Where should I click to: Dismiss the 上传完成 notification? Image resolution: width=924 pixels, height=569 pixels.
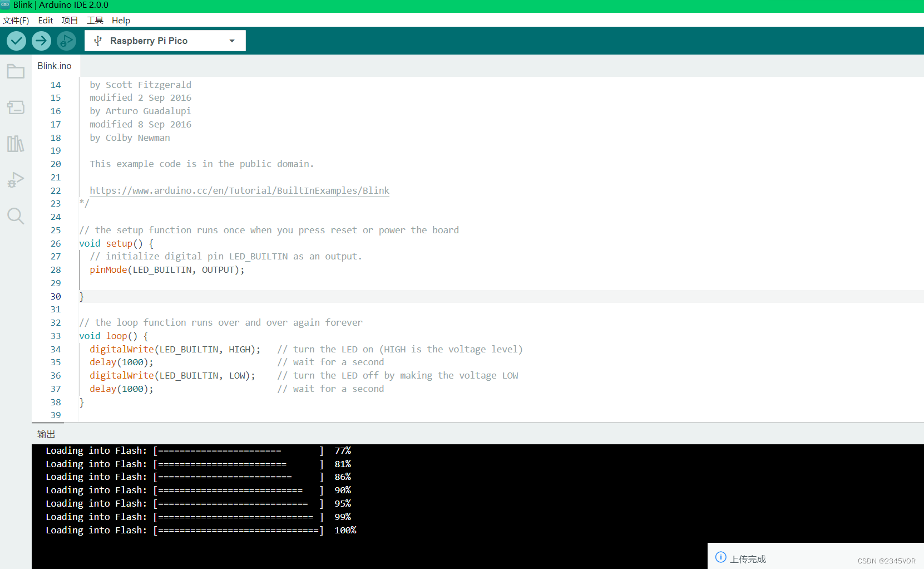coord(745,558)
